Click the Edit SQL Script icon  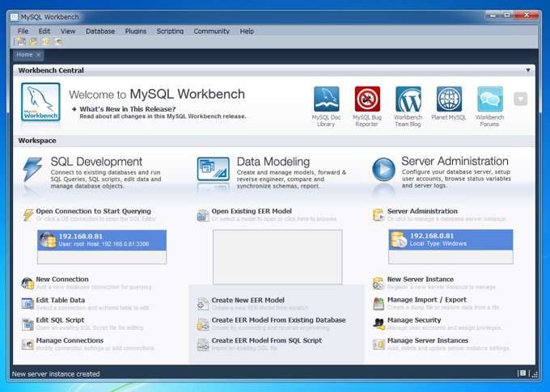tap(27, 324)
